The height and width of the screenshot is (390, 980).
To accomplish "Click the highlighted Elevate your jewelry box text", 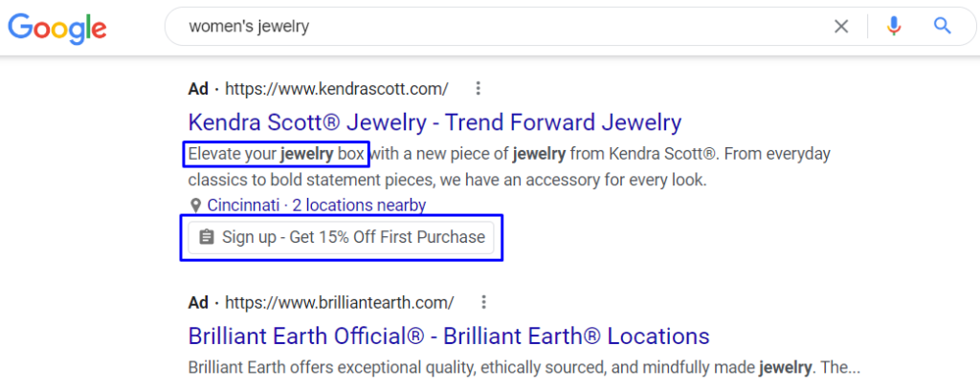I will tap(276, 154).
